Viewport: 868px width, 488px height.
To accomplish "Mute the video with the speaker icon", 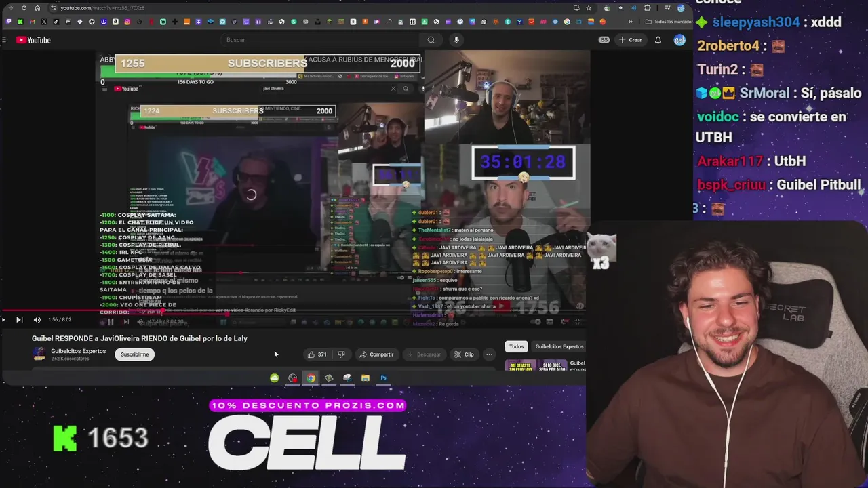I will click(37, 320).
